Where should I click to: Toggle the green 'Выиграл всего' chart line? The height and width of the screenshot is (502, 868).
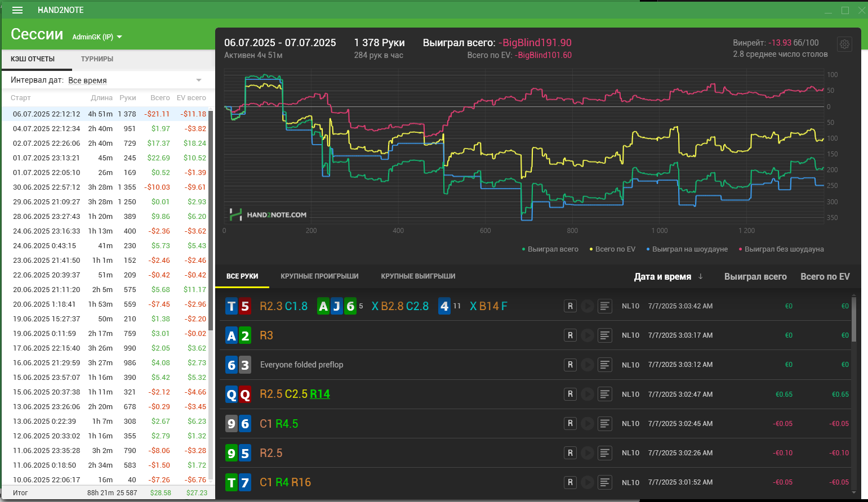click(550, 249)
